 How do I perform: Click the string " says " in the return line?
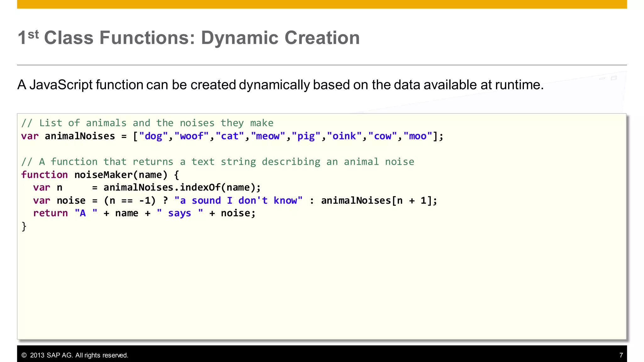180,213
